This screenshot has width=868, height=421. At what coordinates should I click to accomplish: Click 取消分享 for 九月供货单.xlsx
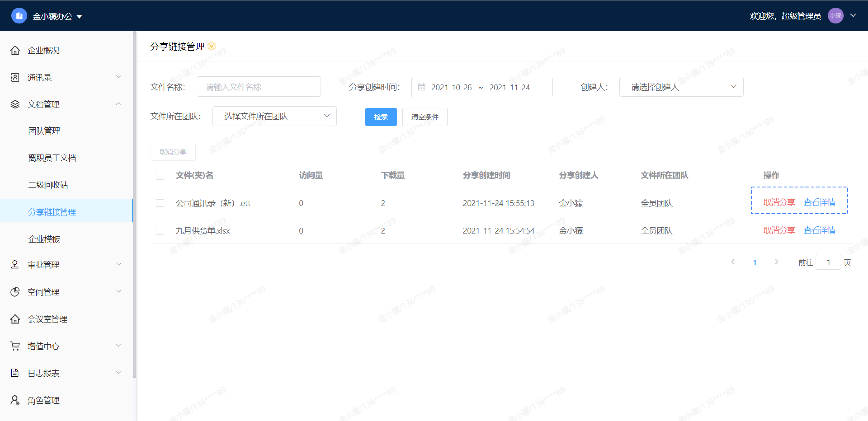click(779, 230)
